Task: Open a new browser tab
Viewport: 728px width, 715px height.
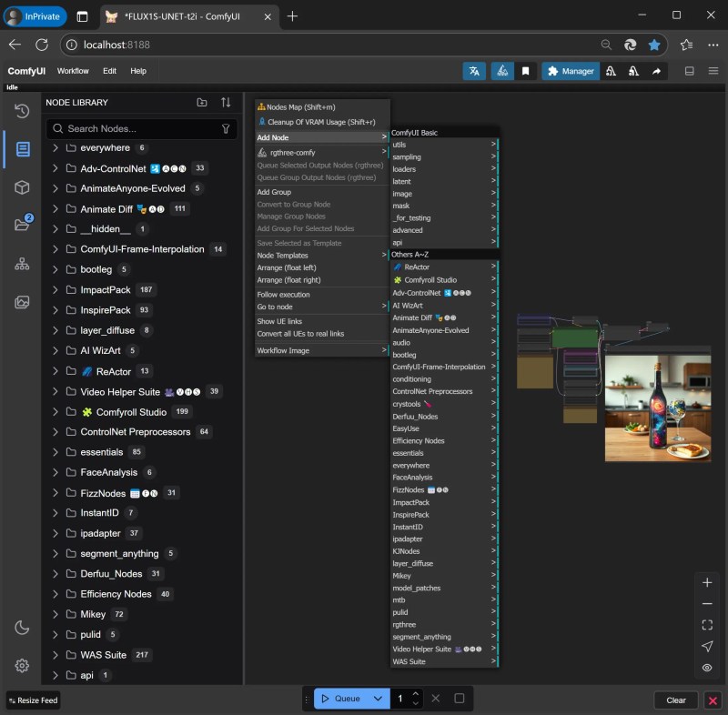Action: coord(292,16)
